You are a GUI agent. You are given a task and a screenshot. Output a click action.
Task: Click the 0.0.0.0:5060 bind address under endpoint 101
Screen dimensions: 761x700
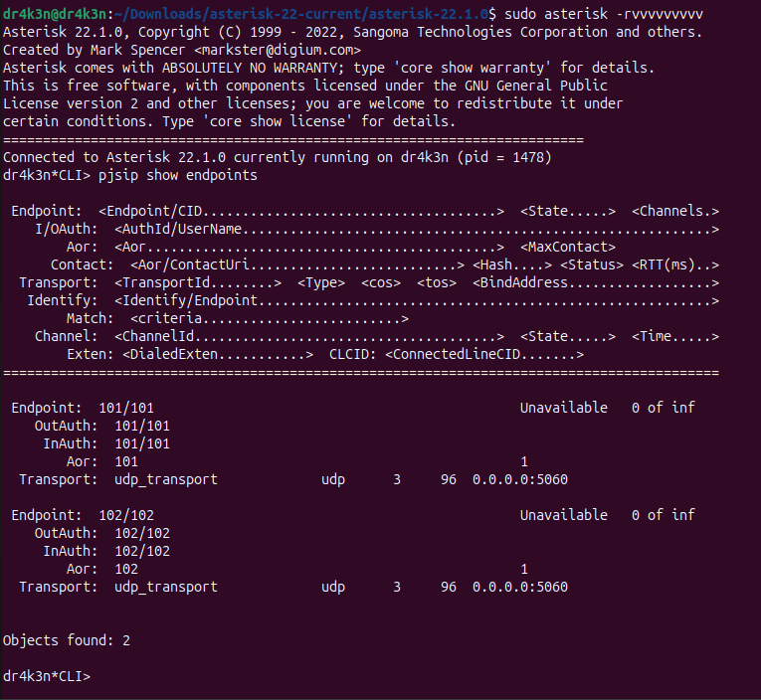[520, 480]
